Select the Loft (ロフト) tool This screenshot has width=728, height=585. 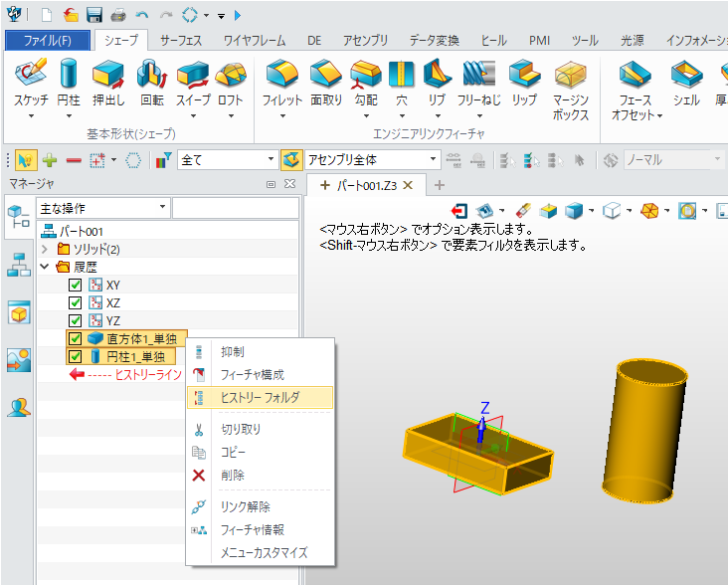coord(231,83)
